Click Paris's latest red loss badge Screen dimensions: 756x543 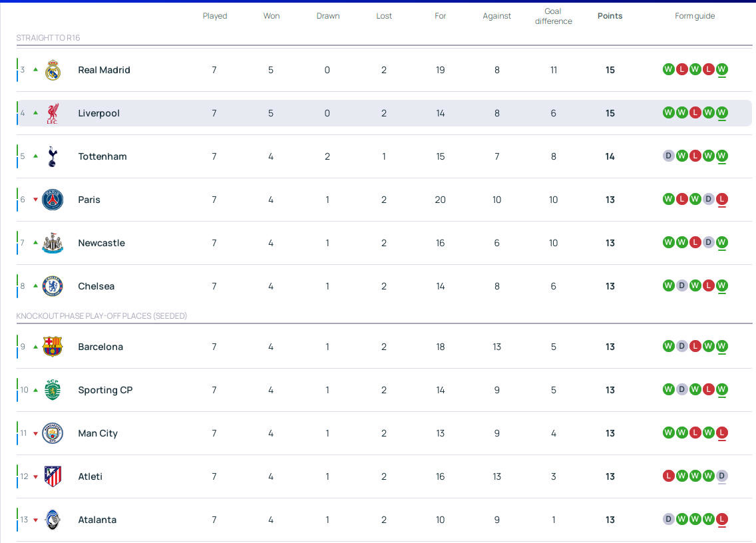pyautogui.click(x=722, y=199)
